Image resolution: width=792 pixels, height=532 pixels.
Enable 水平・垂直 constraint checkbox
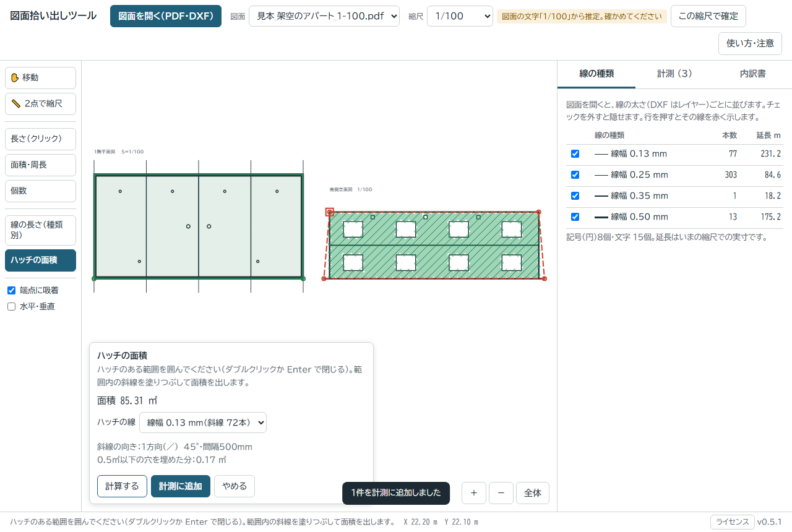tap(11, 306)
